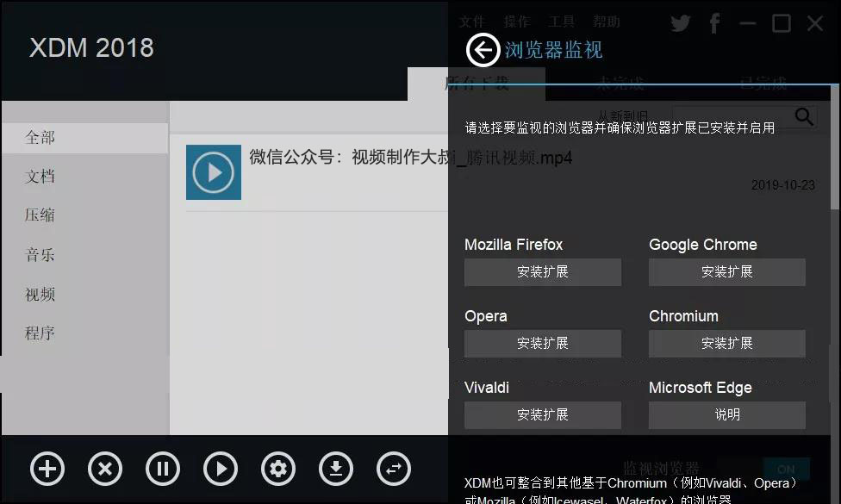Select the 压缩 category in the sidebar
Viewport: 841px width, 504px height.
[x=40, y=215]
